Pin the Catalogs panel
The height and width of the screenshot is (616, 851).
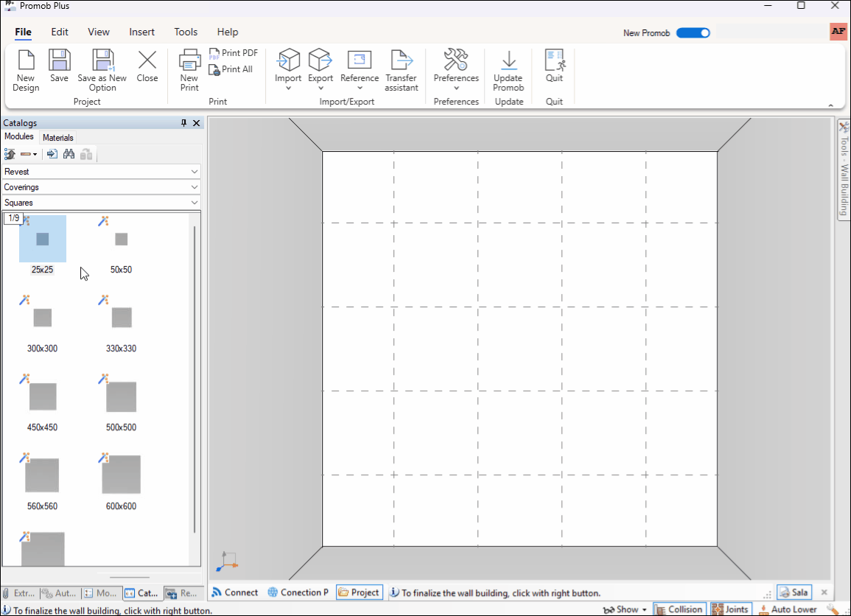pos(183,123)
